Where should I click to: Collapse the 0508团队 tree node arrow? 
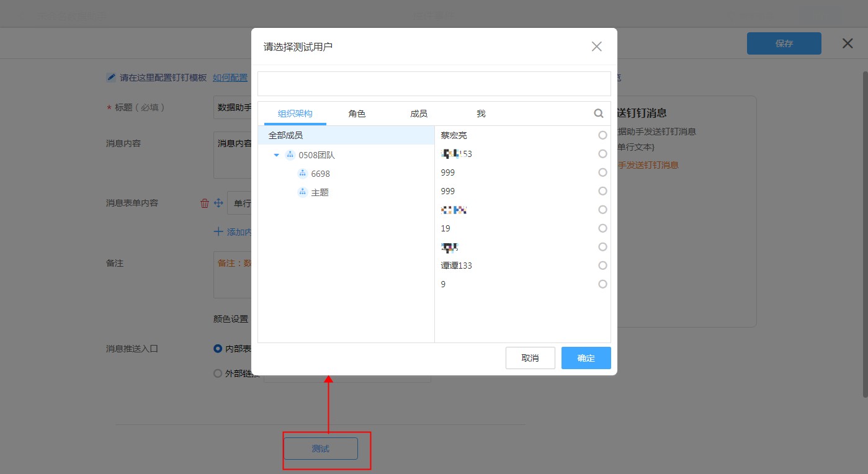pos(277,155)
